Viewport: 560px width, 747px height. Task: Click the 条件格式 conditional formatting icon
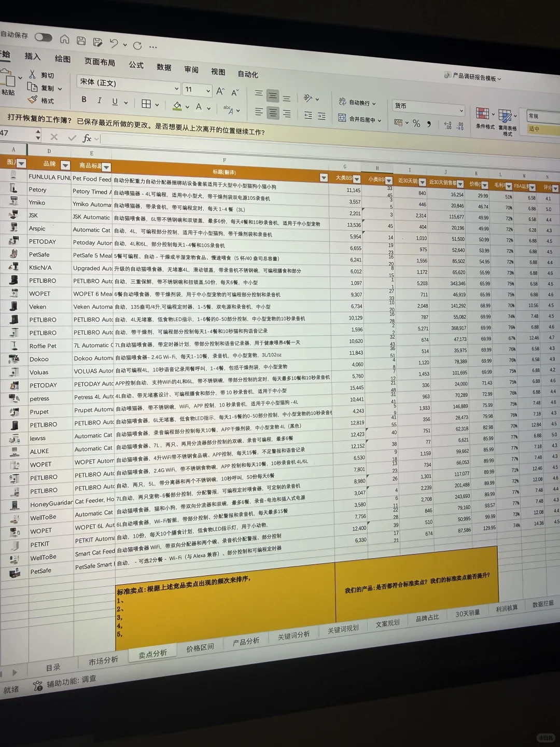click(x=483, y=113)
